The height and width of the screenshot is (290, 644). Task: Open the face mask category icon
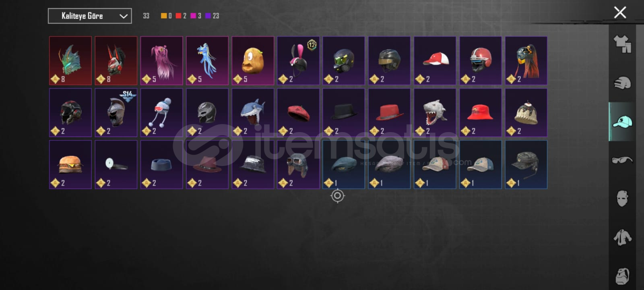[622, 198]
